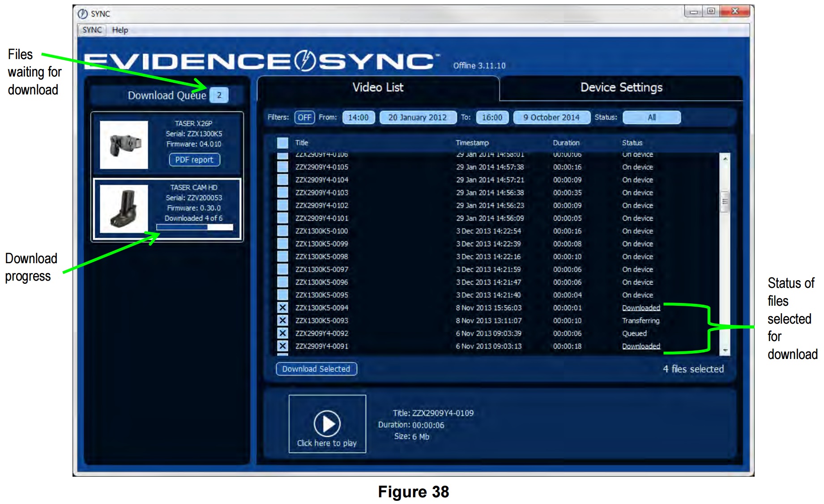
Task: Click the TASER CAM HD download progress bar
Action: 195,227
